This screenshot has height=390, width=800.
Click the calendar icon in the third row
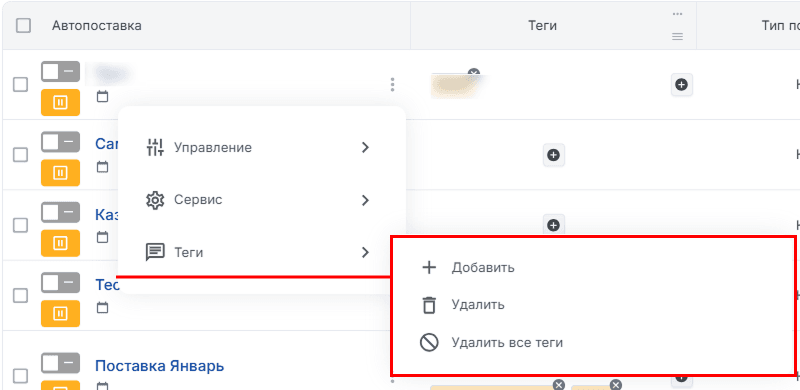[x=103, y=237]
